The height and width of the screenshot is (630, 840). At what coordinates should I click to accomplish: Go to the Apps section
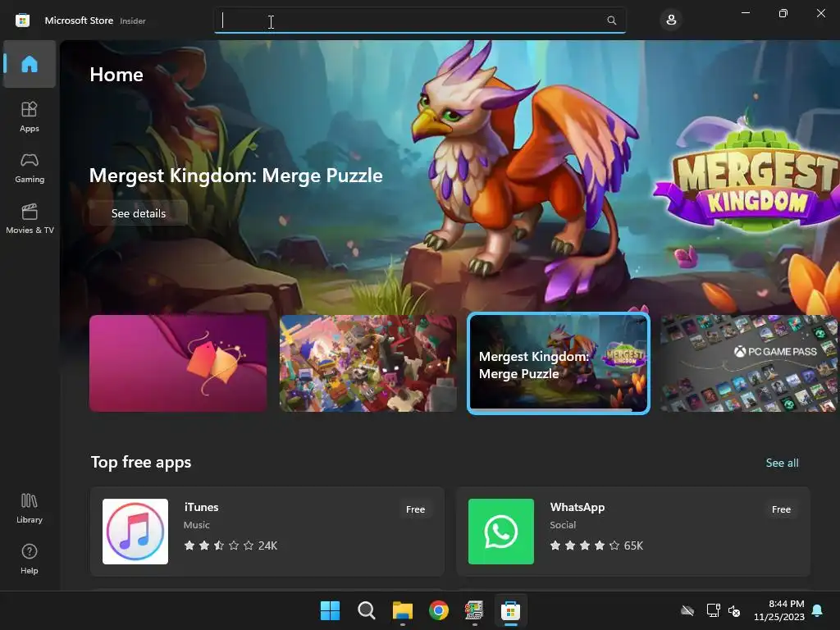click(x=30, y=116)
